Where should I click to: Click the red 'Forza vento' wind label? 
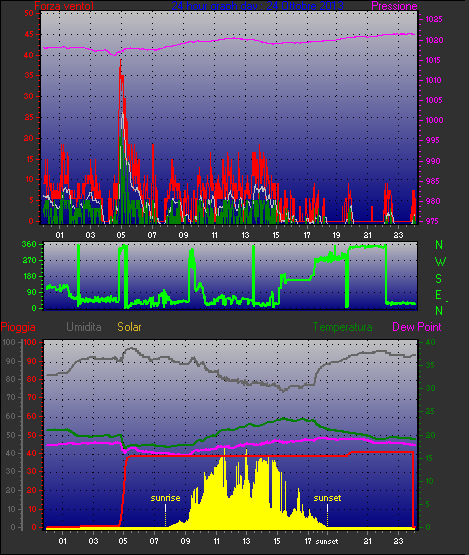click(64, 6)
